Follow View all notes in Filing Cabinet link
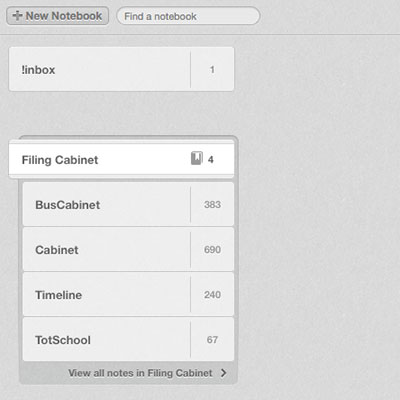This screenshot has width=400, height=400. click(x=140, y=373)
